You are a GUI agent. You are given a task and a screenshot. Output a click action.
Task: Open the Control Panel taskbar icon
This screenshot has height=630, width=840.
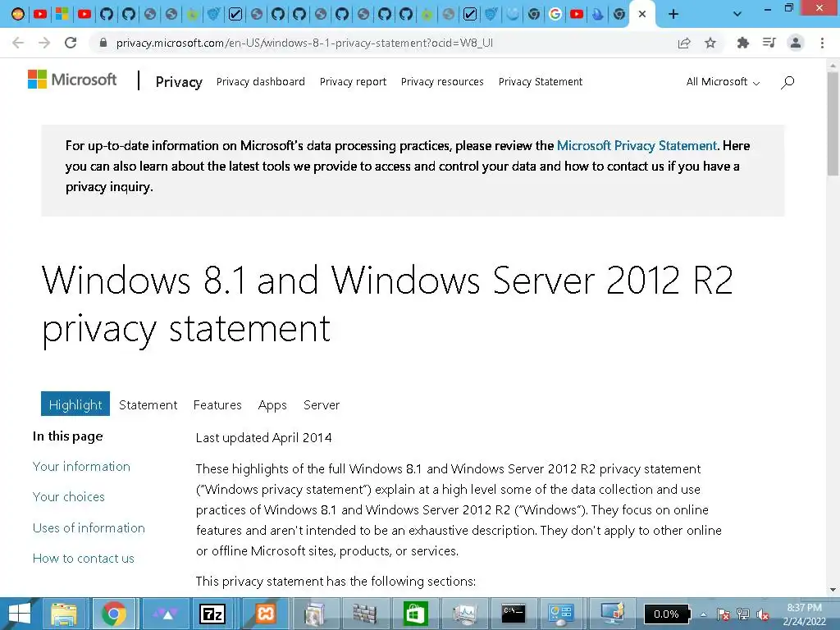pos(561,614)
